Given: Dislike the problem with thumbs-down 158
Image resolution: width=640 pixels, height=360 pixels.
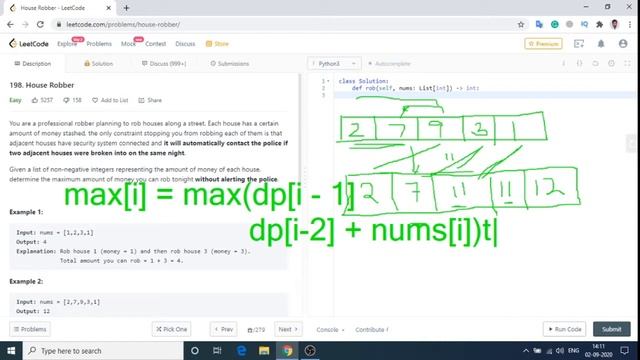Looking at the screenshot, I should pos(72,100).
